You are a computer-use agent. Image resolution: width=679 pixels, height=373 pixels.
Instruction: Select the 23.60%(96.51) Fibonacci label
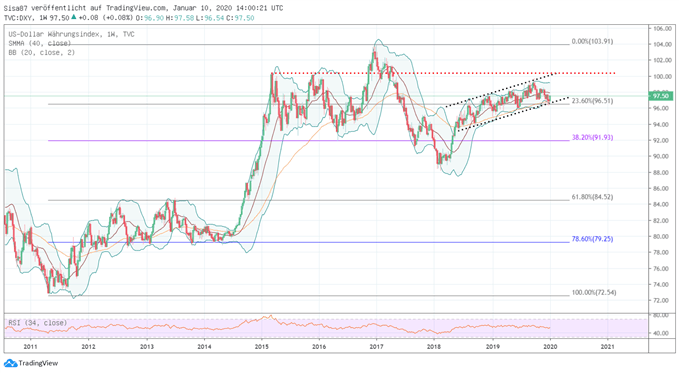[x=592, y=101]
